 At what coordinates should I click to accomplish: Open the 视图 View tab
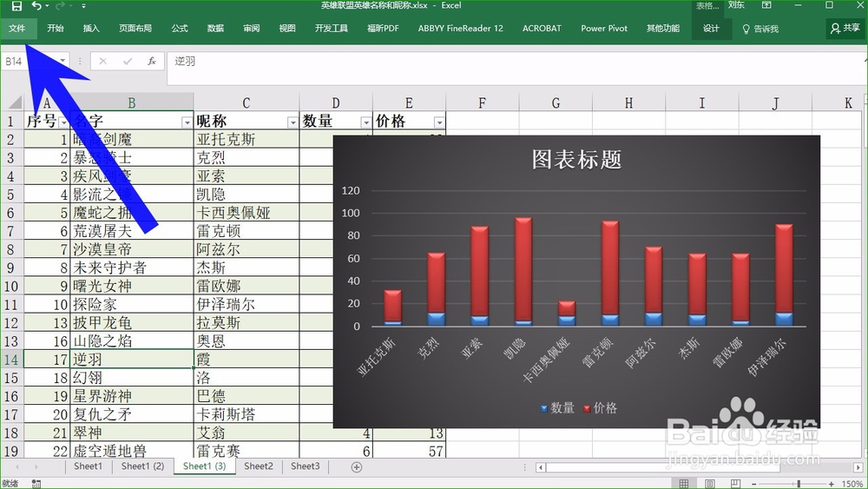(286, 29)
